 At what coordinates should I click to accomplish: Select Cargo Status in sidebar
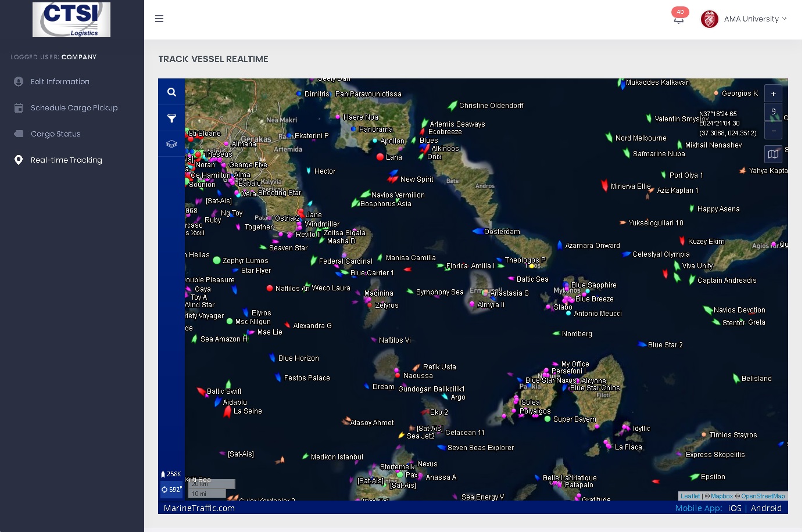[55, 134]
